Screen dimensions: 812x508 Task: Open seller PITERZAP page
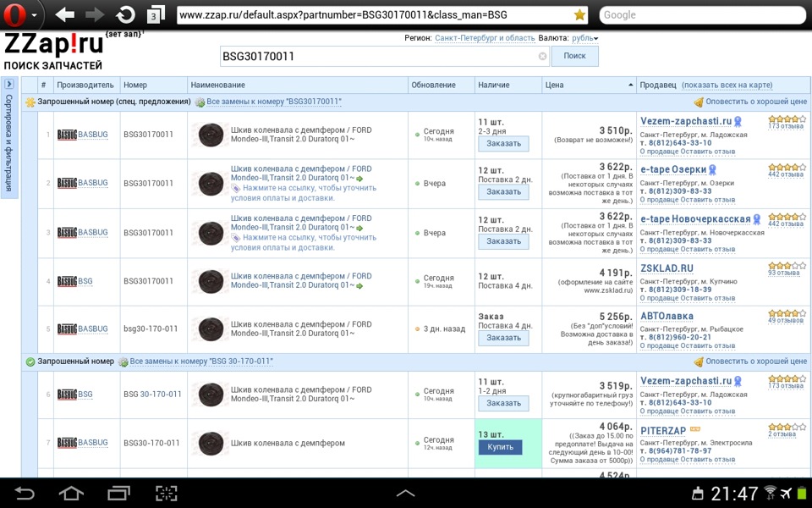tap(663, 431)
